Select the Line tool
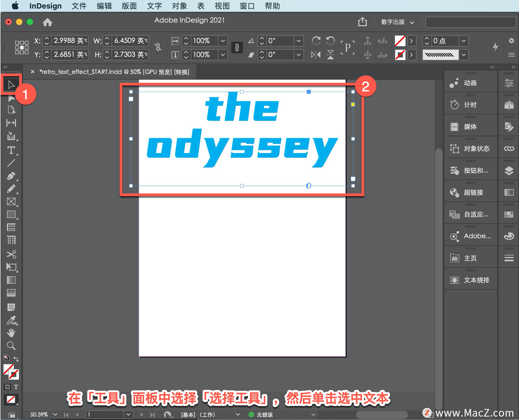519x420 pixels. 11,163
